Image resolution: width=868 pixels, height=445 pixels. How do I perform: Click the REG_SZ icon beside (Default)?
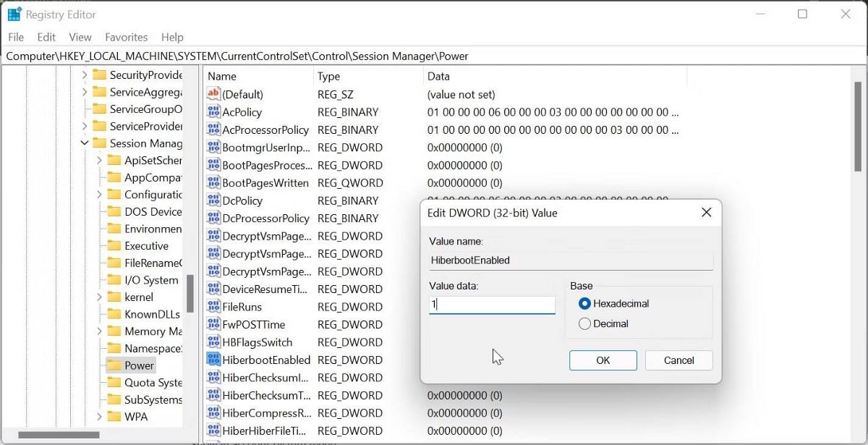(213, 94)
